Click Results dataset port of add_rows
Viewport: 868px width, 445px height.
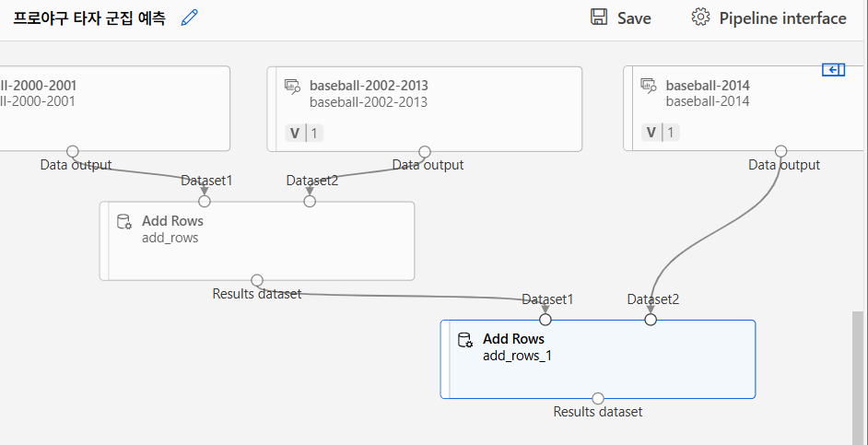coord(257,280)
